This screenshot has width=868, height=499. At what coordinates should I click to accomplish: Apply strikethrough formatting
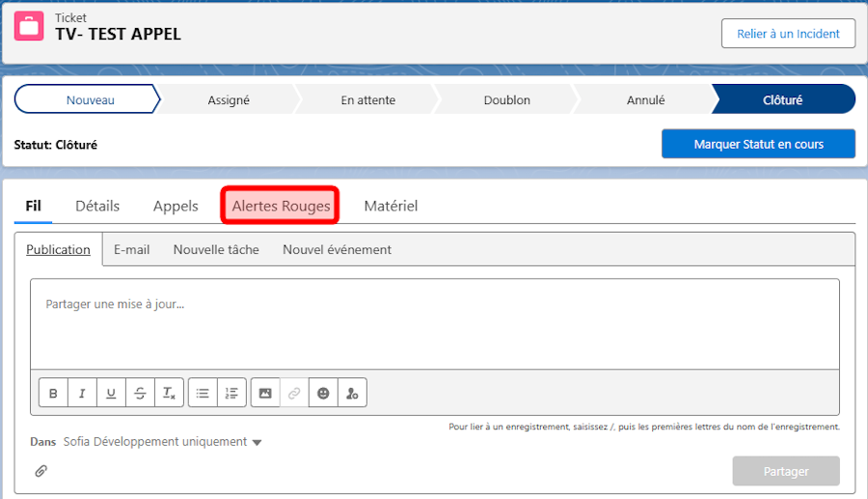point(140,393)
